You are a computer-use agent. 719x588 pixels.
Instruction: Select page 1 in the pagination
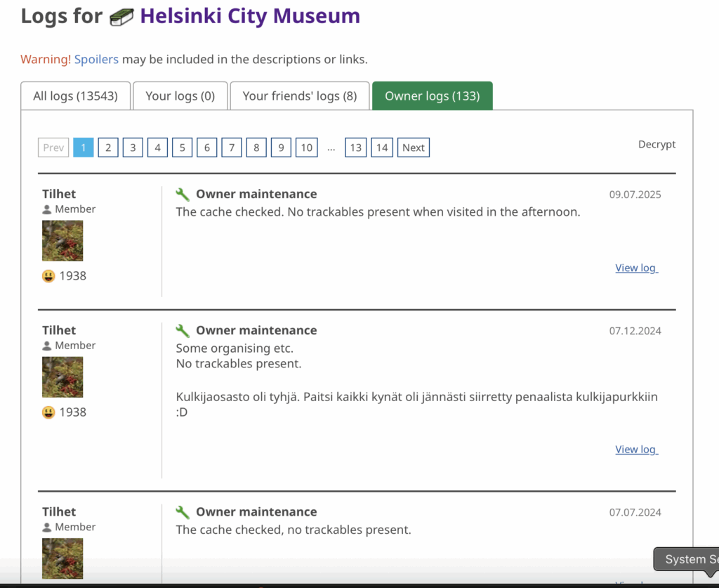[x=84, y=148]
